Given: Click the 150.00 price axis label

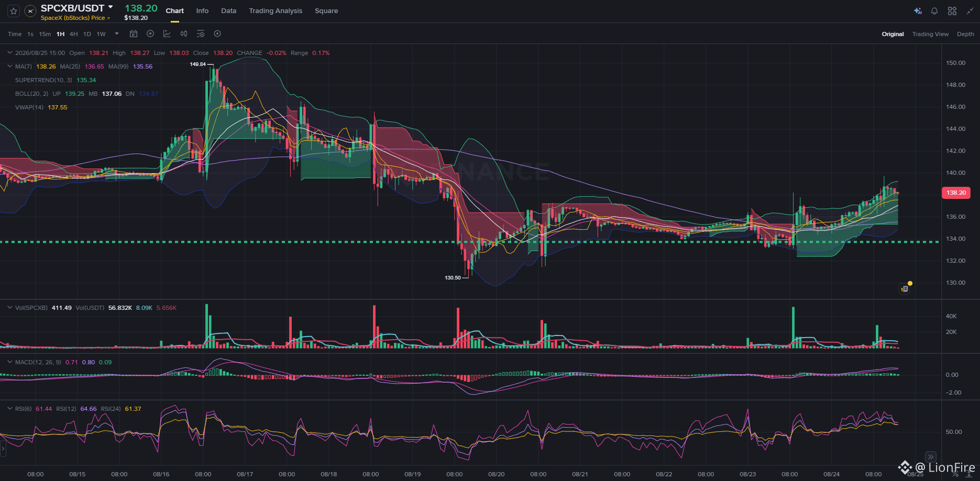Looking at the screenshot, I should click(955, 63).
